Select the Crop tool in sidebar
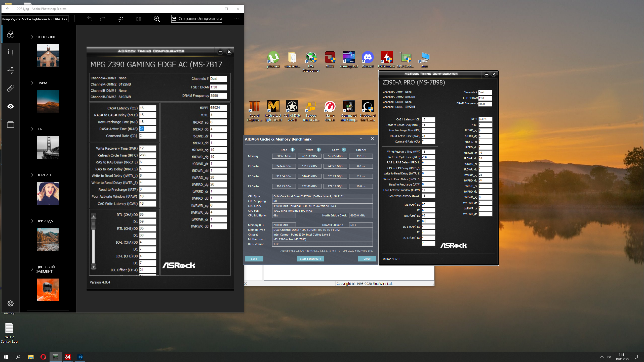This screenshot has height=362, width=644. tap(10, 52)
